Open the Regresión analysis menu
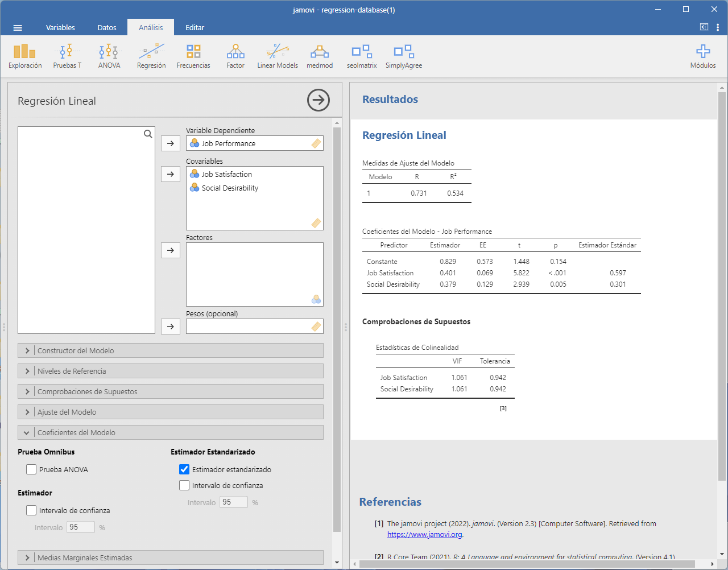This screenshot has width=728, height=570. pos(151,56)
